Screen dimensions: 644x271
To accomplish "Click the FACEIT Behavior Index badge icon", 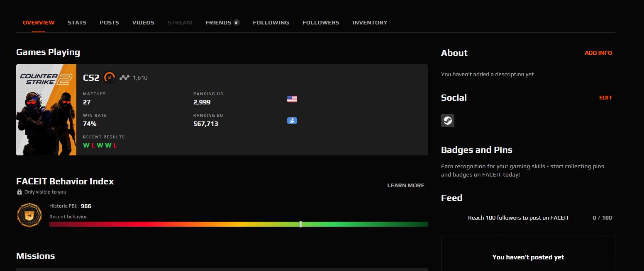I will point(29,215).
